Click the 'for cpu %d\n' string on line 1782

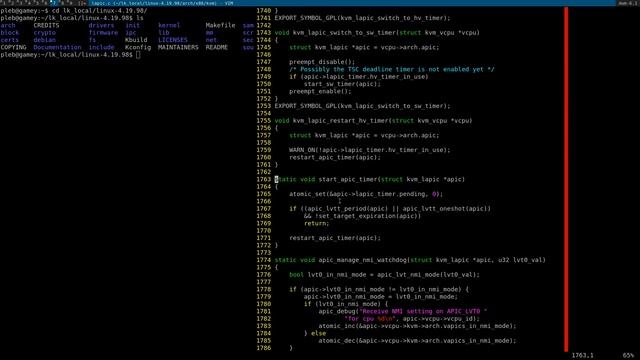coord(369,319)
